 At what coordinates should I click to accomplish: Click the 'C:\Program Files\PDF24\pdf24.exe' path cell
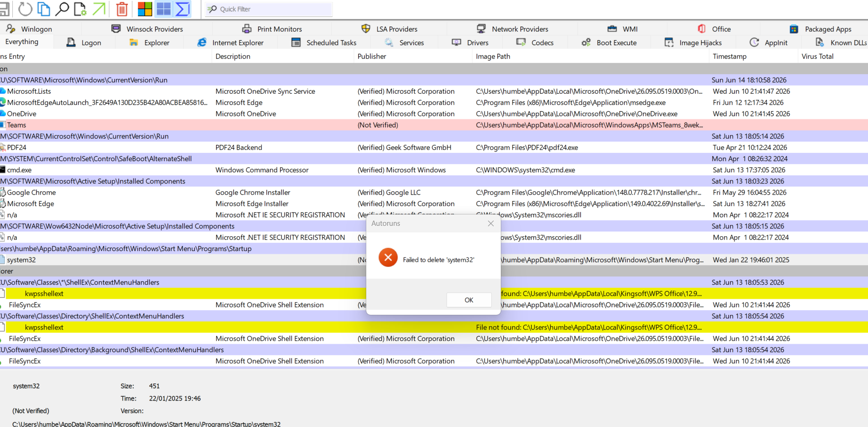(527, 148)
